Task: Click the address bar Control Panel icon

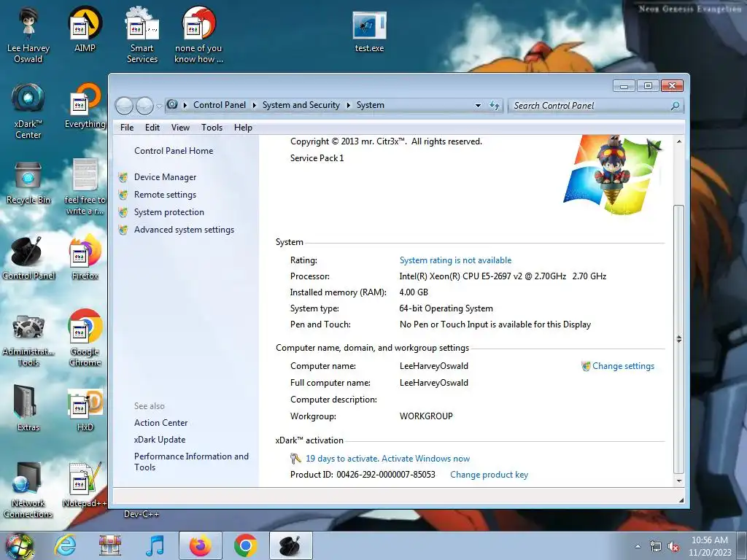Action: coord(172,105)
